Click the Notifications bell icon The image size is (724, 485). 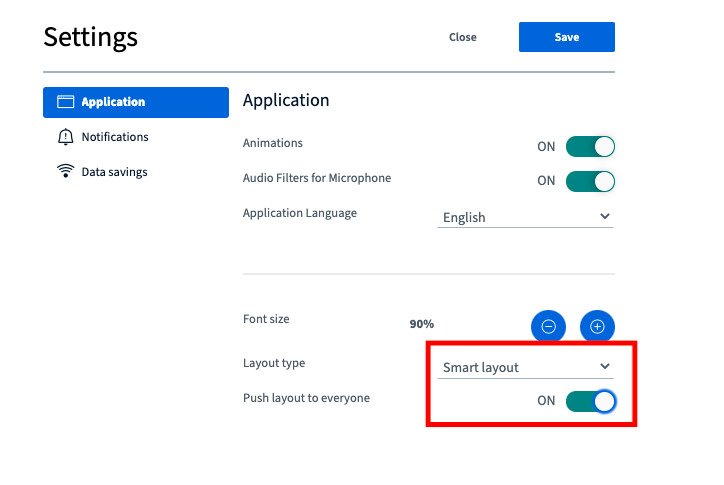(x=66, y=137)
